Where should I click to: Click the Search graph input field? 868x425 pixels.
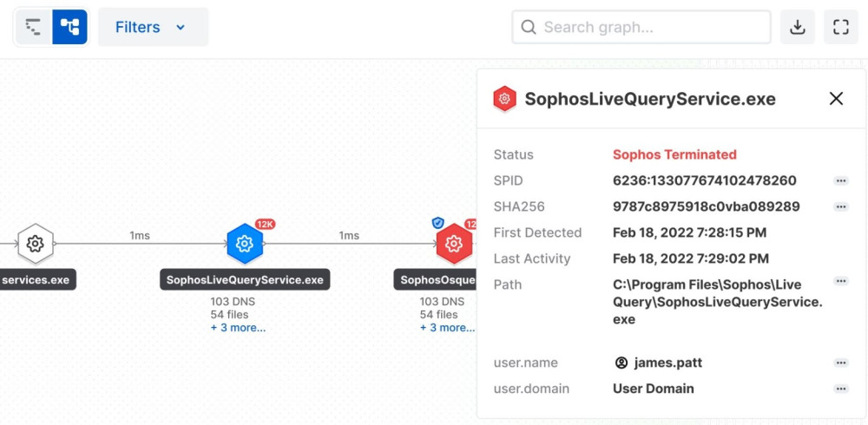tap(641, 27)
